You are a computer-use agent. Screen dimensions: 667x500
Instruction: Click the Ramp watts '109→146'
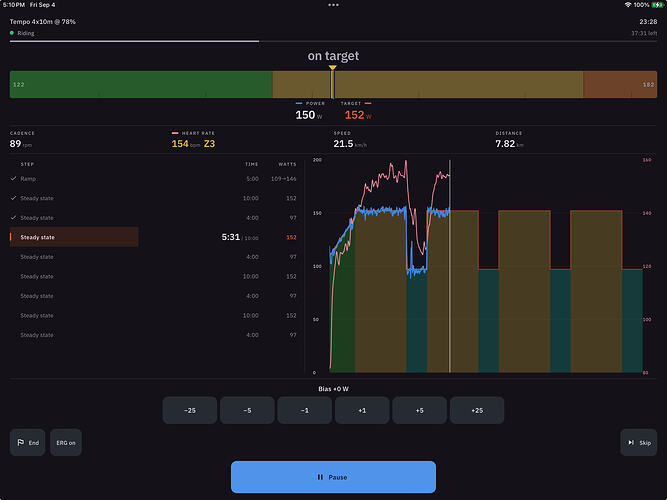pos(283,179)
